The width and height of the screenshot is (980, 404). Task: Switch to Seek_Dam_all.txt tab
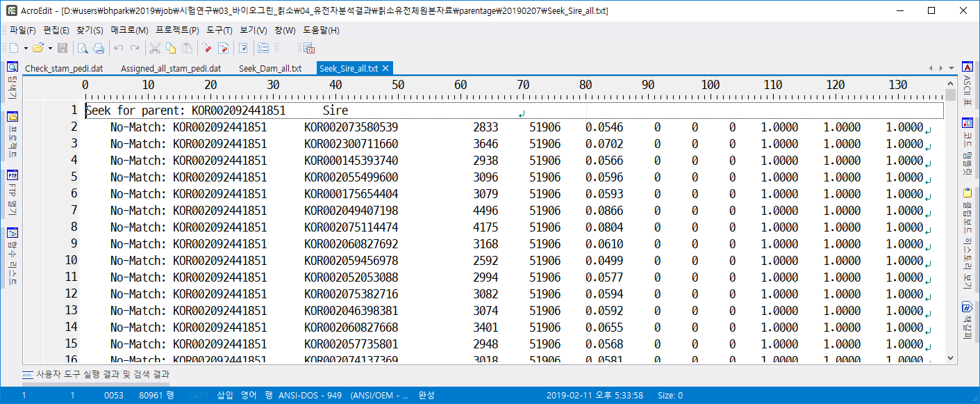pos(270,68)
